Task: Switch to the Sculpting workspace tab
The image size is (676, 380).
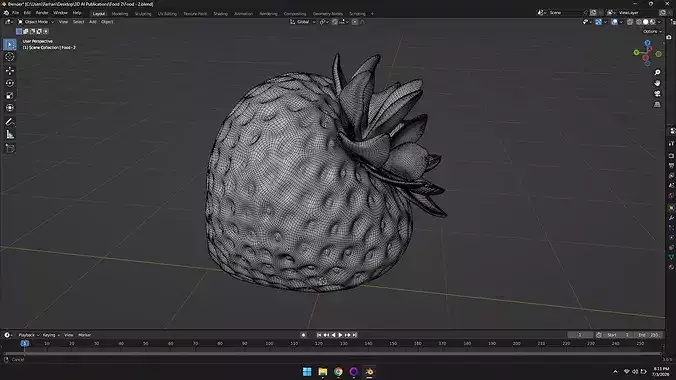Action: coord(143,14)
